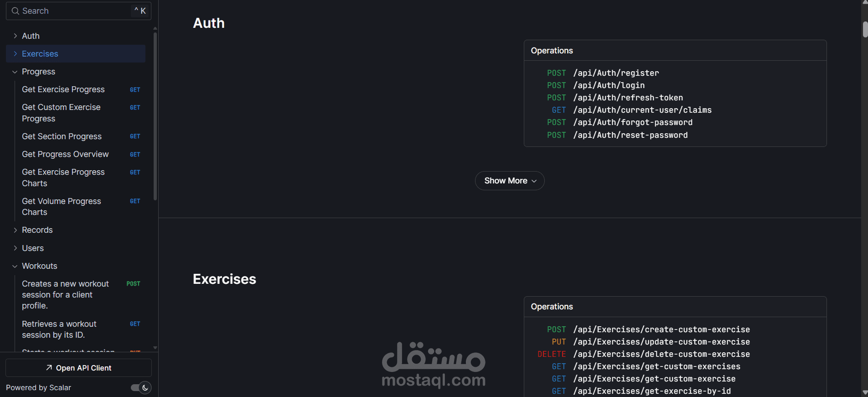Collapse the Workouts section chevron

pos(15,266)
